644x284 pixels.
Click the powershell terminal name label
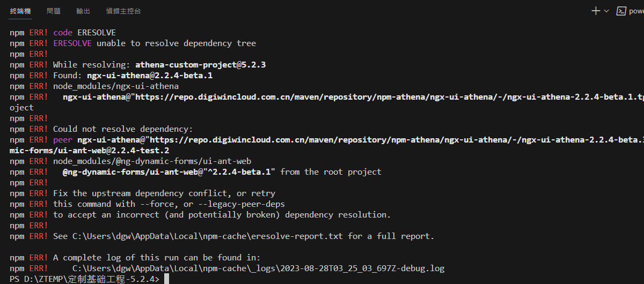pos(636,11)
